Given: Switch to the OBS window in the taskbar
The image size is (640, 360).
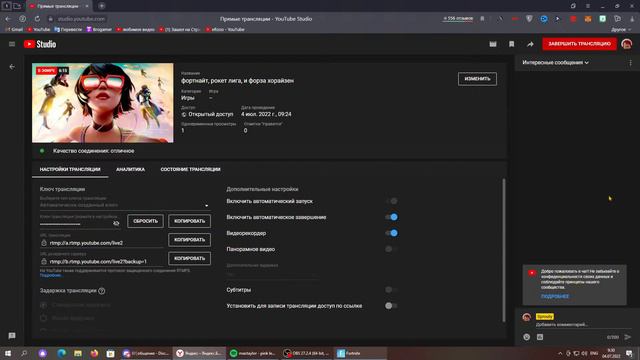Looking at the screenshot, I should 307,353.
